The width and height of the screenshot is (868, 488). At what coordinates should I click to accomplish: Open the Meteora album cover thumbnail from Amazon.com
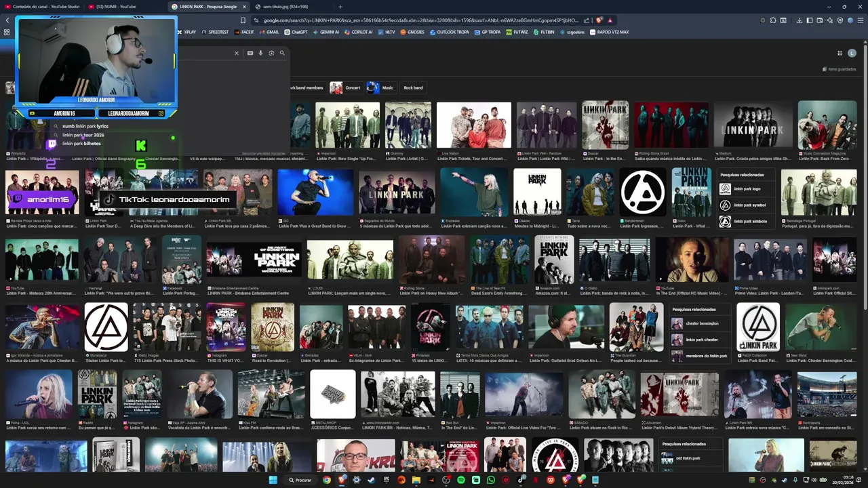(554, 260)
